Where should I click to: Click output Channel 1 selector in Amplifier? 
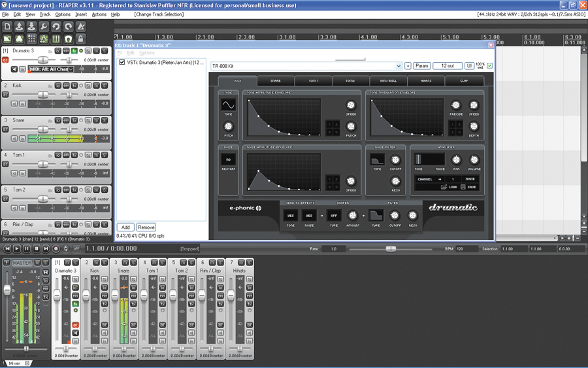point(453,179)
